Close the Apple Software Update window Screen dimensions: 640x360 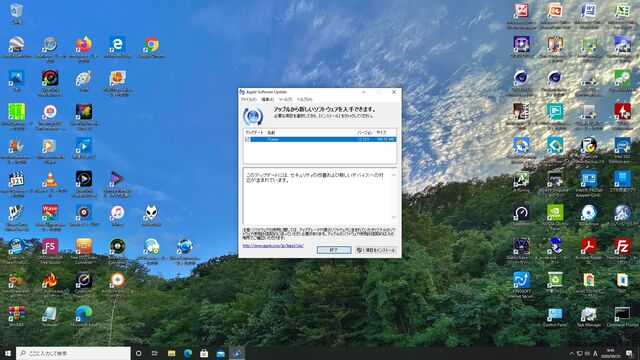[394, 92]
